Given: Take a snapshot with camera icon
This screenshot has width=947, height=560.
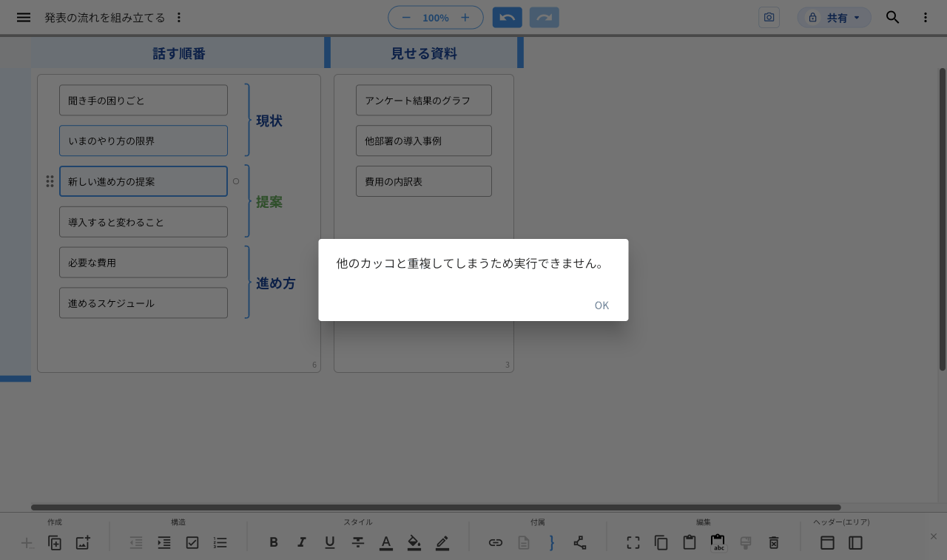Looking at the screenshot, I should [x=769, y=17].
